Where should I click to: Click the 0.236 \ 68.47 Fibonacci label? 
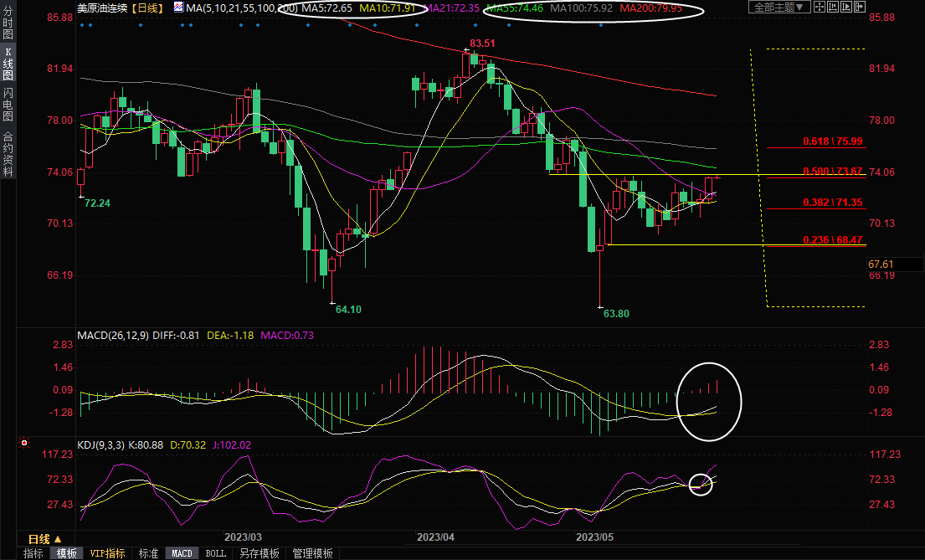coord(832,240)
